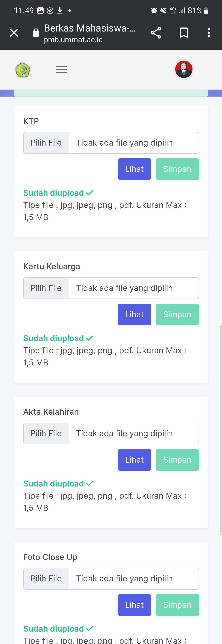Choose a file for Akta Kelahiran
Image resolution: width=222 pixels, height=644 pixels.
point(46,433)
